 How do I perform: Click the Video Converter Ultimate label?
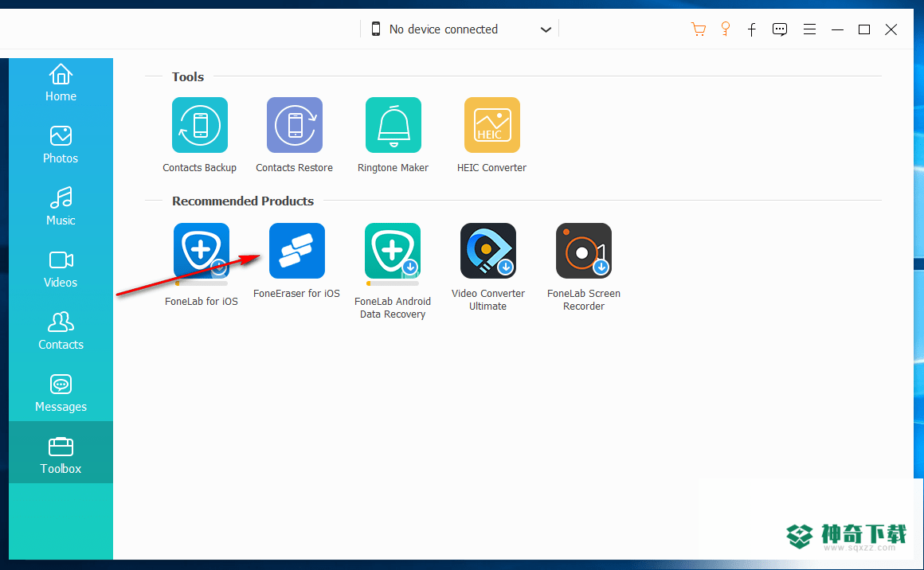pos(488,299)
